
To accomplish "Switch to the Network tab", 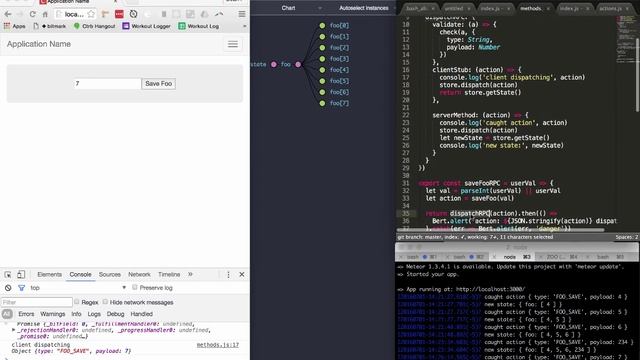I will [x=139, y=275].
